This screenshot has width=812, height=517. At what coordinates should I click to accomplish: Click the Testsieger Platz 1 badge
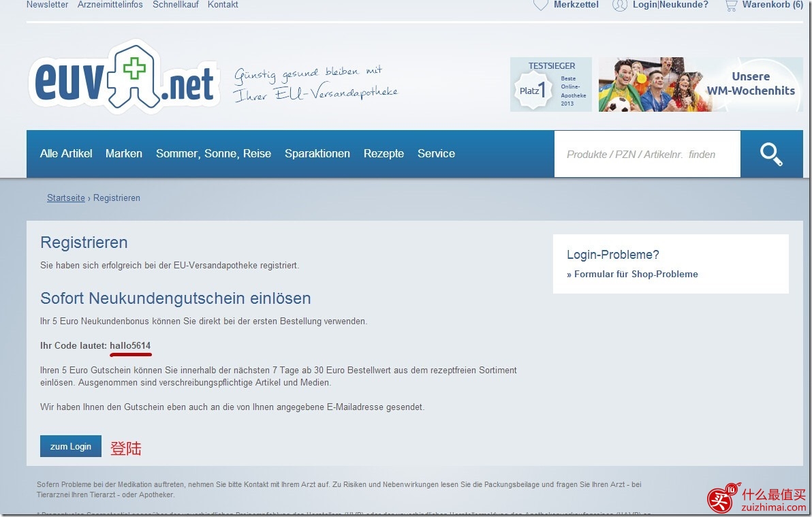point(551,84)
